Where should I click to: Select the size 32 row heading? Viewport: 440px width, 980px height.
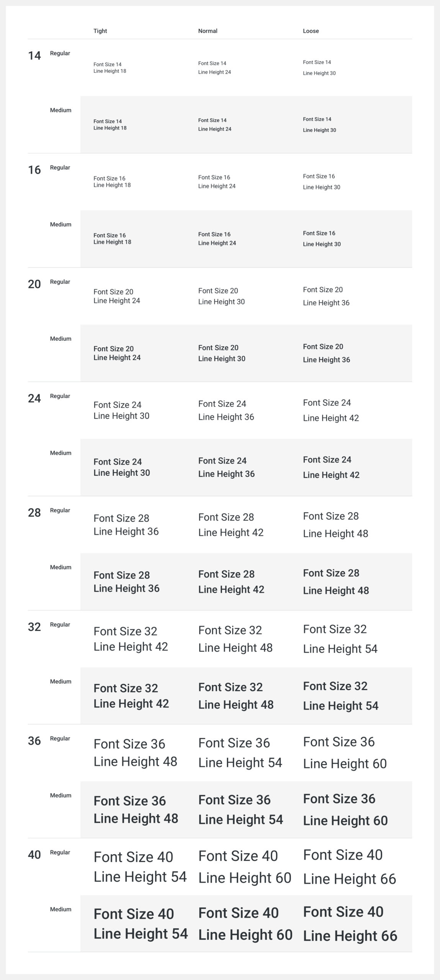click(x=34, y=627)
